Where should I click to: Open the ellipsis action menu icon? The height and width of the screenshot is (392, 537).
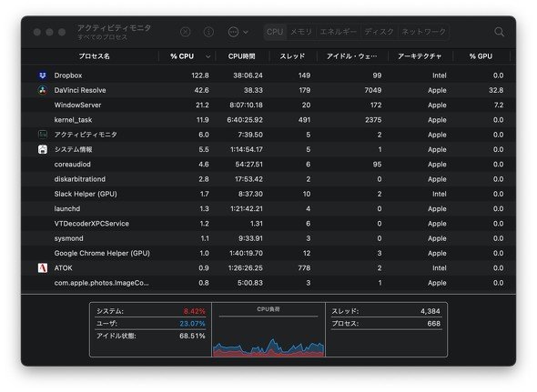[x=233, y=32]
